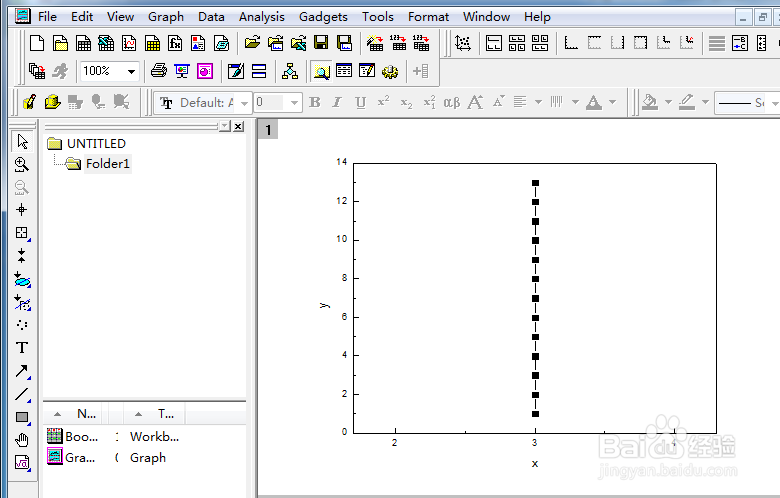Select the Rectangle drawing tool

pos(22,417)
